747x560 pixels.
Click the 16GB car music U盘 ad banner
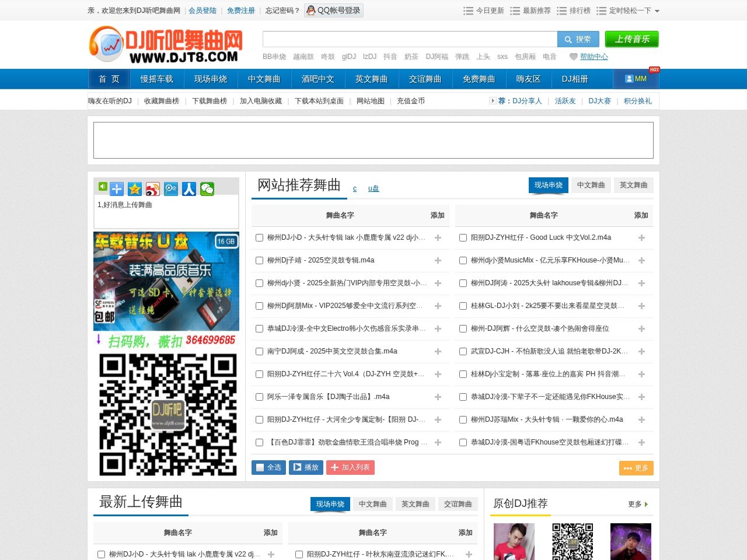pyautogui.click(x=166, y=281)
